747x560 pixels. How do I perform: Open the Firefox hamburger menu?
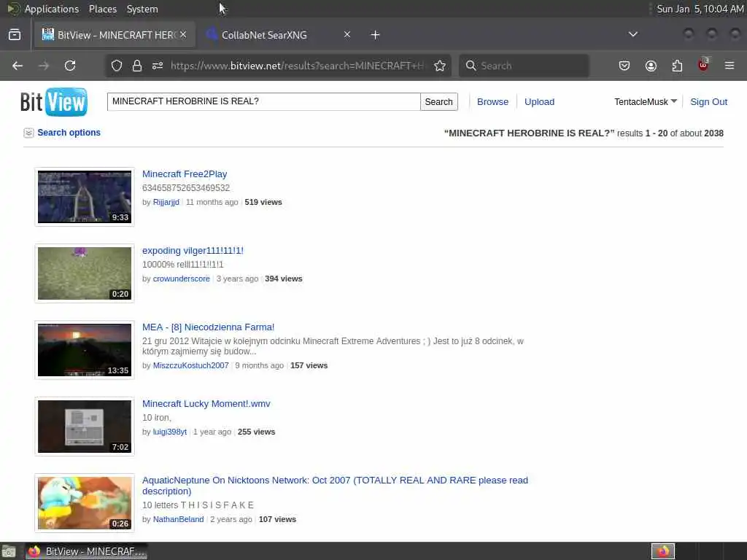pos(729,66)
